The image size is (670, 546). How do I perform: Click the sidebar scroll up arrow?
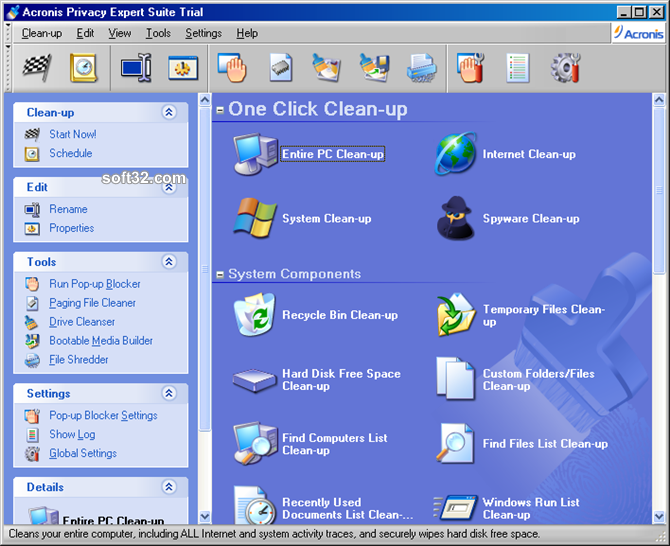pyautogui.click(x=205, y=100)
